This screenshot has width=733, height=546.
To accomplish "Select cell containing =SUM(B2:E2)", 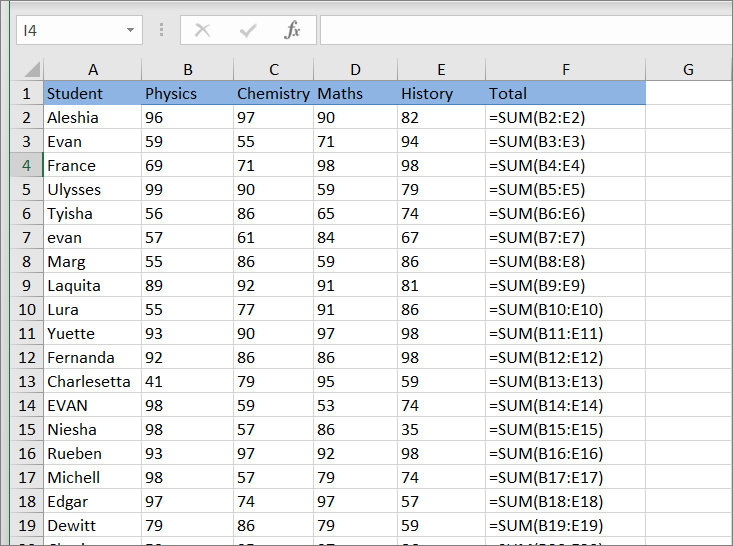I will point(565,117).
